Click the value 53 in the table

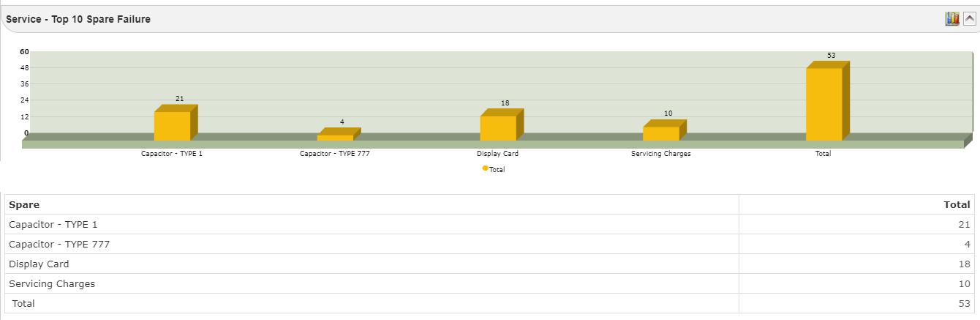[965, 304]
